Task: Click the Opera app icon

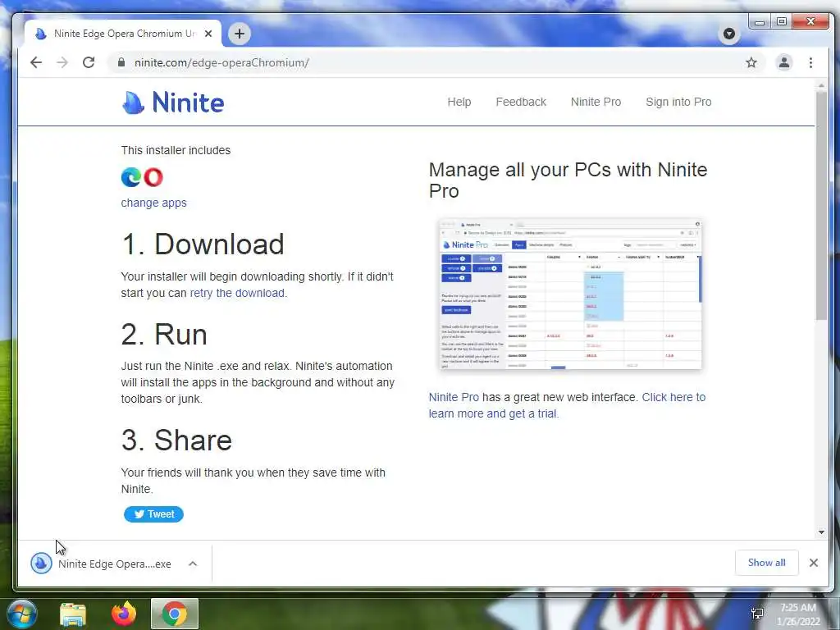Action: (153, 177)
